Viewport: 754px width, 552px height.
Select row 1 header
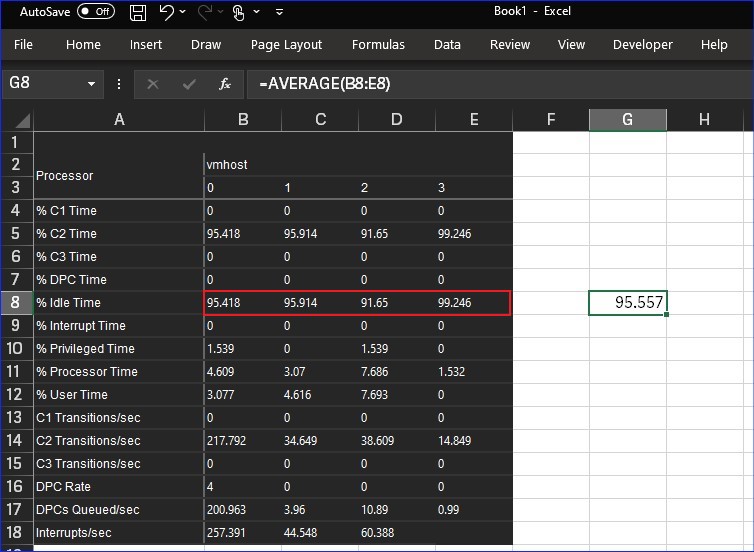(x=16, y=142)
